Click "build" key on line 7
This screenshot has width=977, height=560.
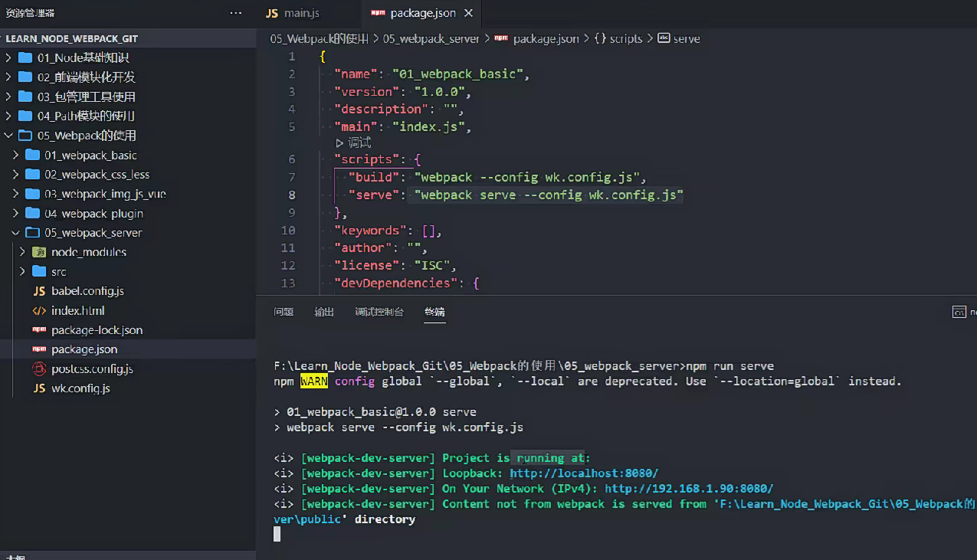pyautogui.click(x=374, y=178)
